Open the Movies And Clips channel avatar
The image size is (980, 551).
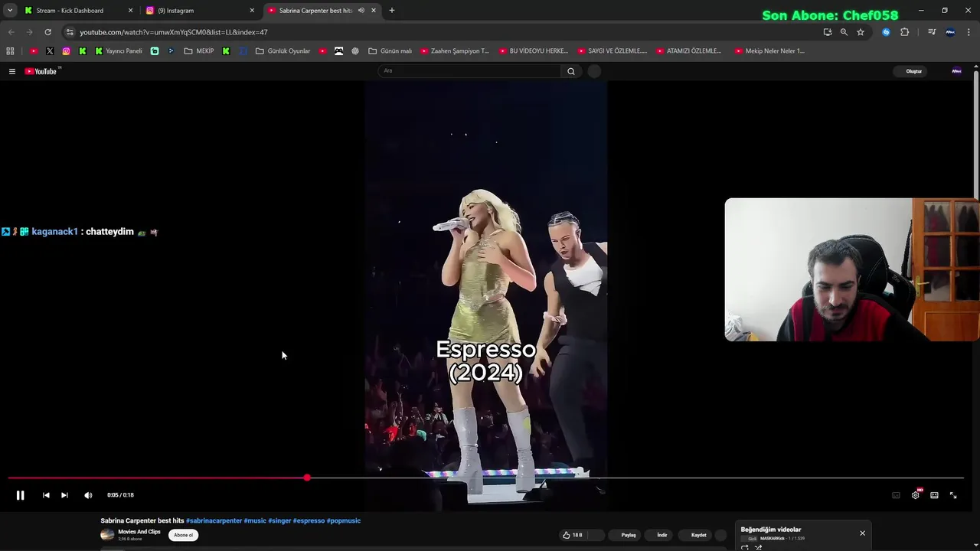tap(107, 535)
